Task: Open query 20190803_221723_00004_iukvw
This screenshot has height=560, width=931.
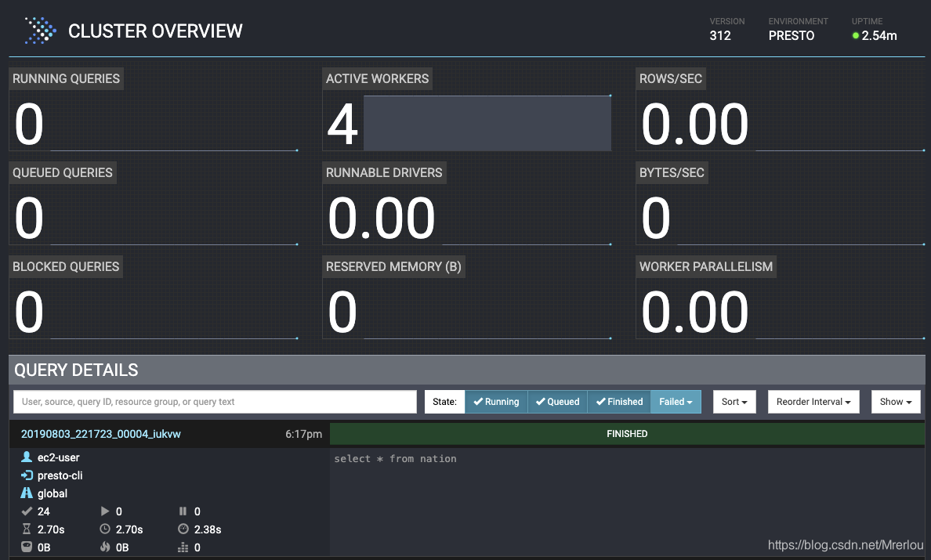Action: click(101, 434)
